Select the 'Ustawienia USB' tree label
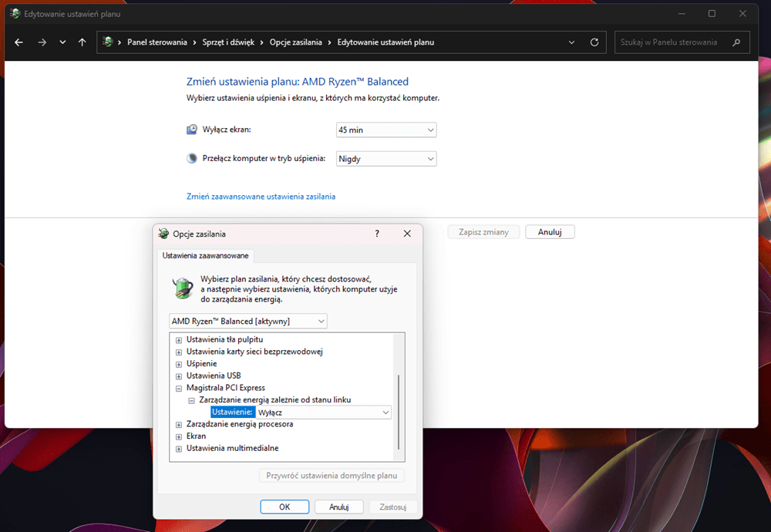Image resolution: width=771 pixels, height=532 pixels. (x=214, y=375)
